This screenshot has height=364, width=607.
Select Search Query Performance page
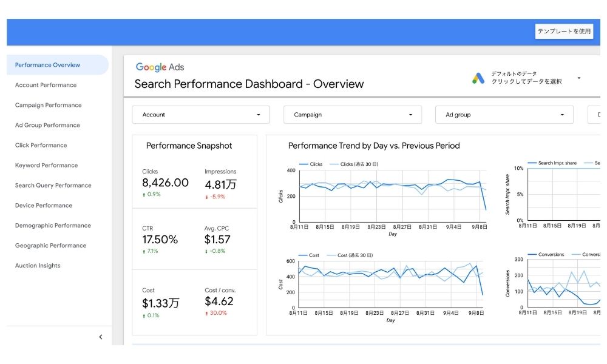pos(53,186)
